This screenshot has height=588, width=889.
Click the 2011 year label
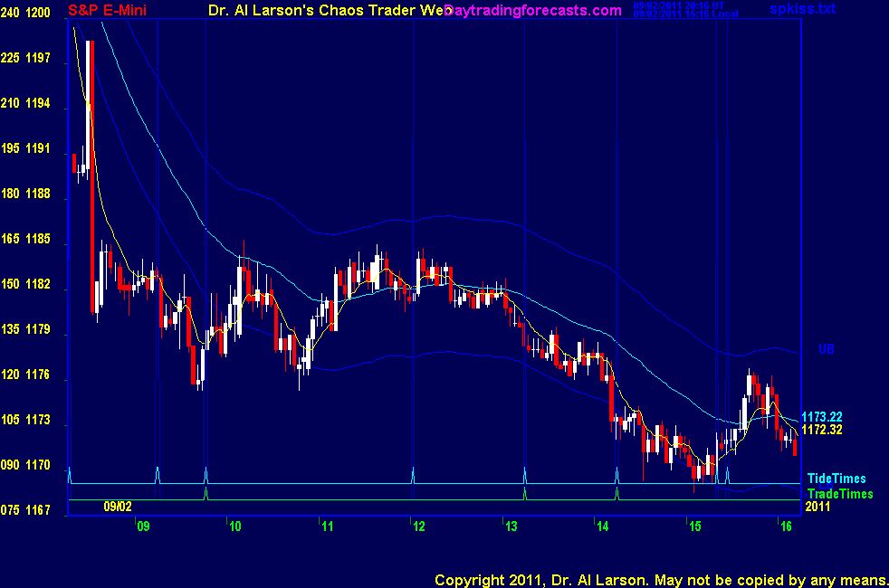pos(817,507)
